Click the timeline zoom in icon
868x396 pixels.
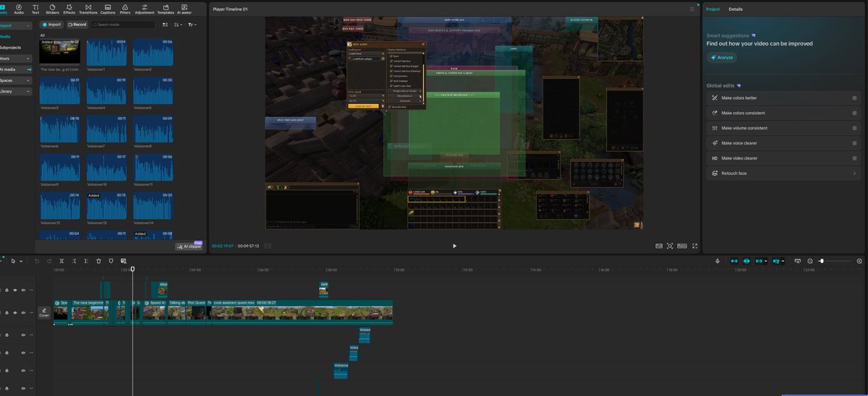click(x=859, y=261)
